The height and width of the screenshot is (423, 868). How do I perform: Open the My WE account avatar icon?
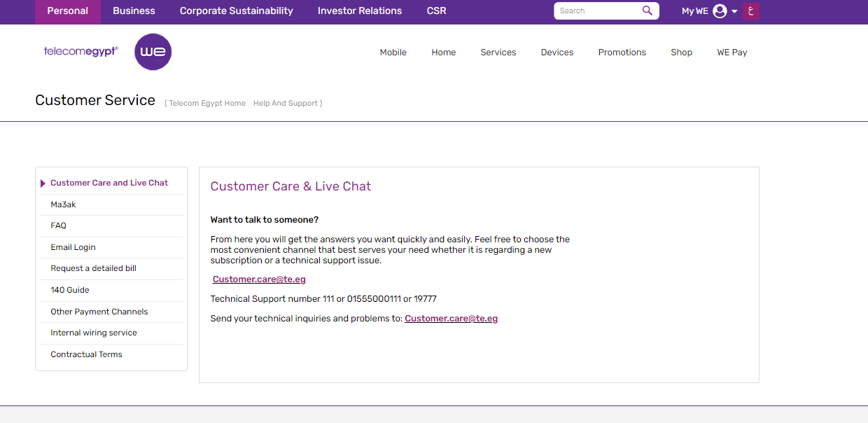coord(720,11)
